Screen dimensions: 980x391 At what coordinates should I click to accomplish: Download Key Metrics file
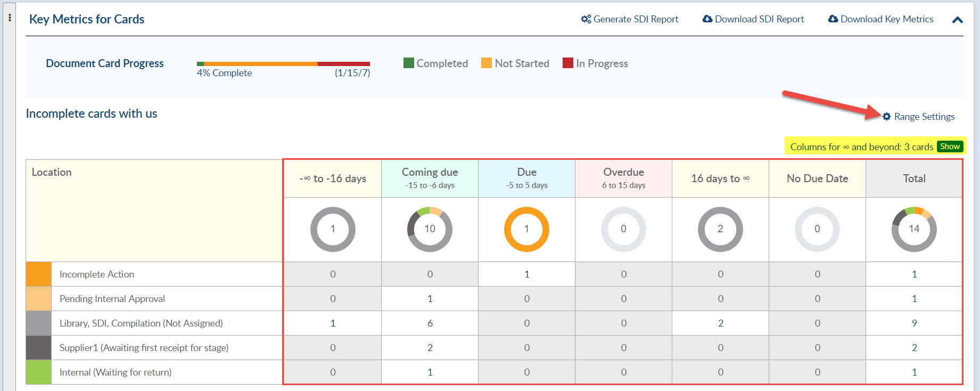pyautogui.click(x=881, y=19)
